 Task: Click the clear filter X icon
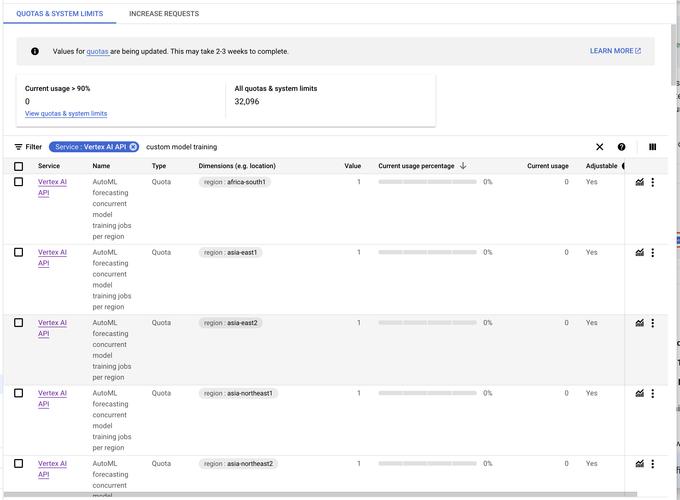[600, 147]
